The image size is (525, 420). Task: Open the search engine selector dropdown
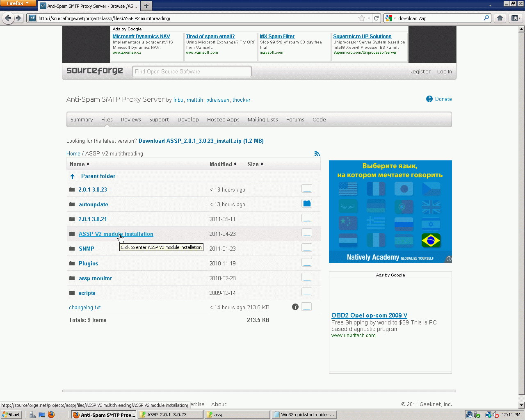click(x=390, y=18)
